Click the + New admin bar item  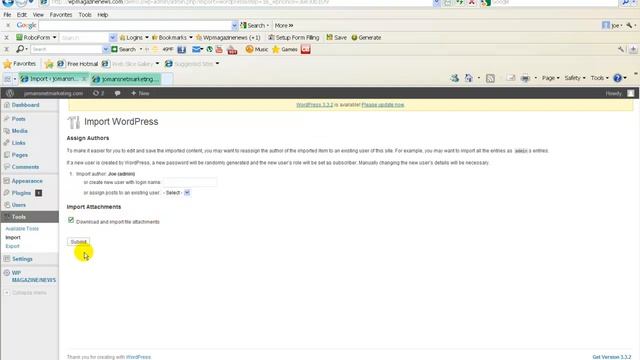(140, 93)
